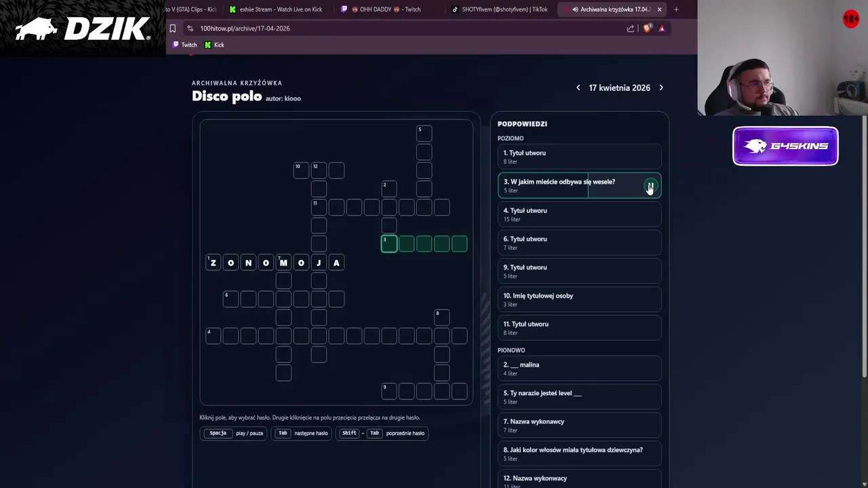This screenshot has height=488, width=868.
Task: Go to next archive date arrow
Action: (x=661, y=87)
